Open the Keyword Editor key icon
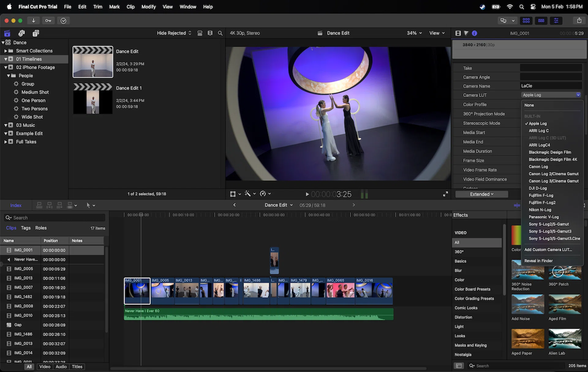Image resolution: width=588 pixels, height=372 pixels. tap(48, 20)
